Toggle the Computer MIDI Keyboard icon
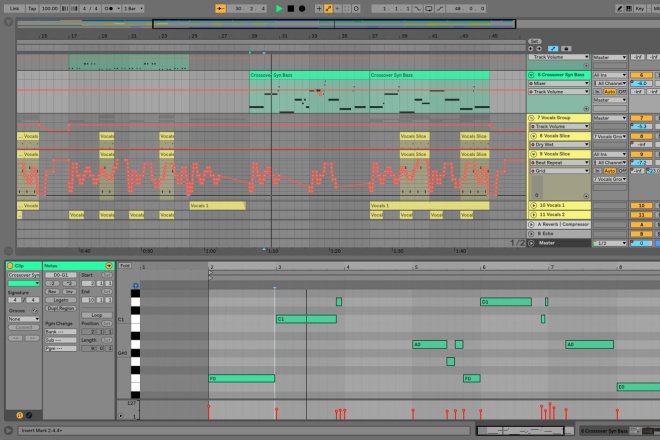The width and height of the screenshot is (660, 440). pyautogui.click(x=628, y=8)
